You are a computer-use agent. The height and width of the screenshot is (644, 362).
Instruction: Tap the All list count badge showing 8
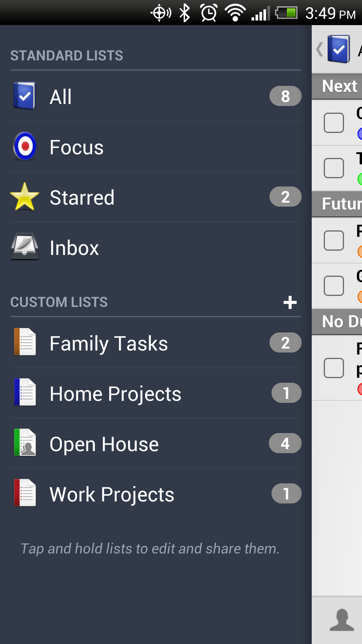[x=285, y=96]
